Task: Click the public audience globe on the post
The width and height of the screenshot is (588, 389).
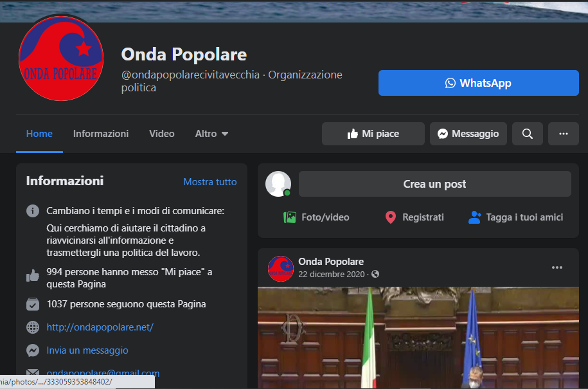Action: click(375, 274)
